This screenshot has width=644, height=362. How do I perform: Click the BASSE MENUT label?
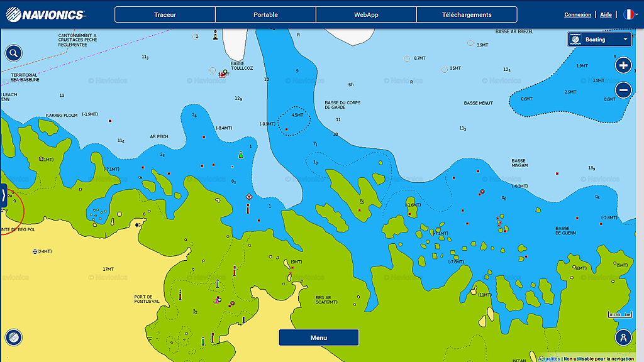[478, 103]
